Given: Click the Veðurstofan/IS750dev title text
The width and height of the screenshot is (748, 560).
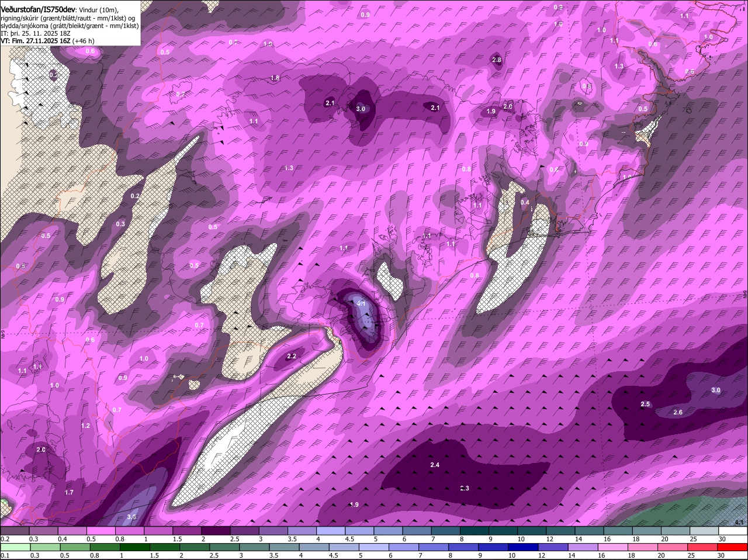Looking at the screenshot, I should (37, 9).
